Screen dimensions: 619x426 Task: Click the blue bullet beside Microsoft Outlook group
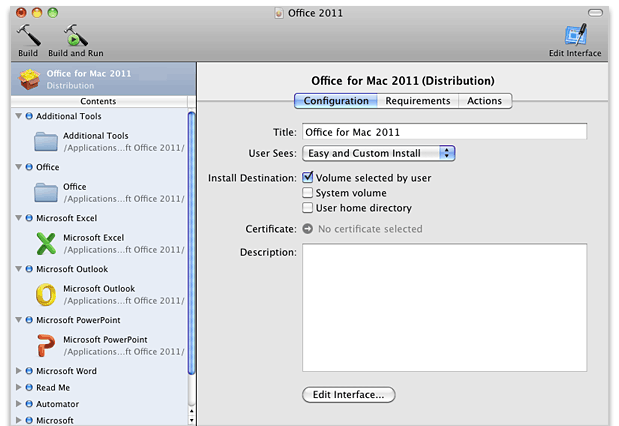pos(29,269)
